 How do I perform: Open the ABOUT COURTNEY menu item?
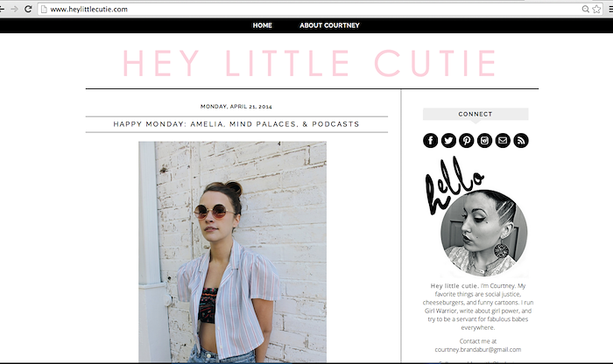329,25
